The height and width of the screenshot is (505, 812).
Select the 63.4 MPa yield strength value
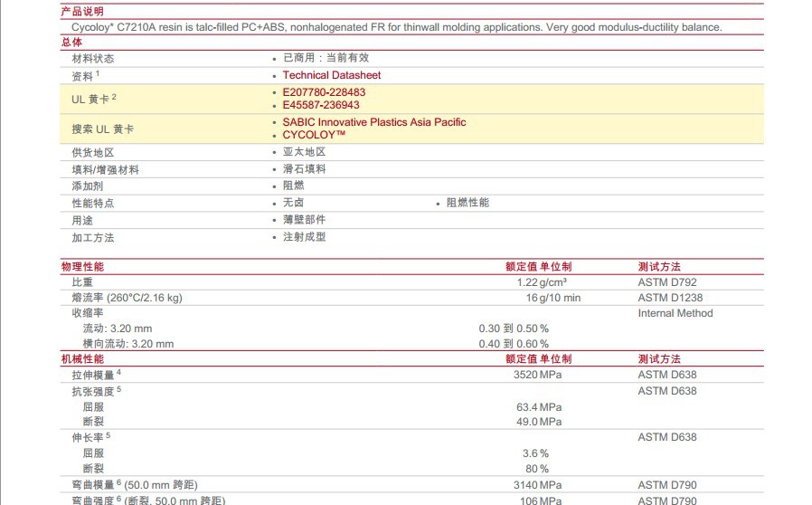(539, 406)
